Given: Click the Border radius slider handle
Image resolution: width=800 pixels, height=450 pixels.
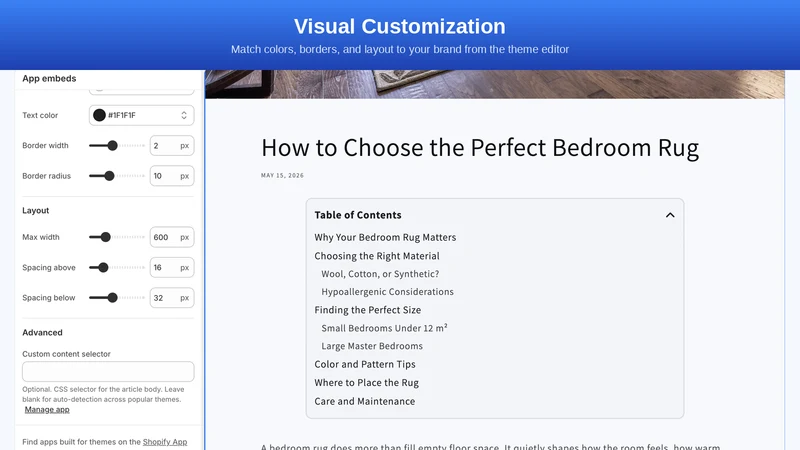Looking at the screenshot, I should coord(109,176).
